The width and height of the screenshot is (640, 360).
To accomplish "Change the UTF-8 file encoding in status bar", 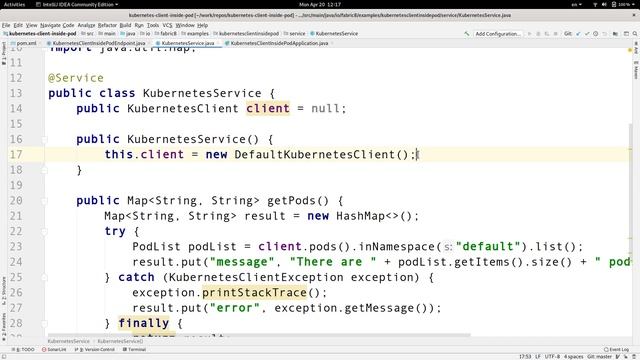I will click(x=552, y=356).
